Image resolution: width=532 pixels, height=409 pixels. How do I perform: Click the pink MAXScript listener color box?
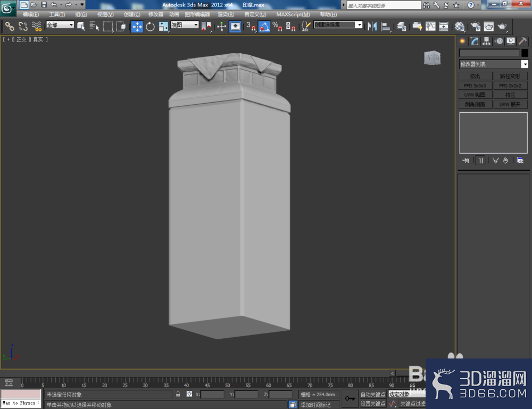(x=21, y=394)
